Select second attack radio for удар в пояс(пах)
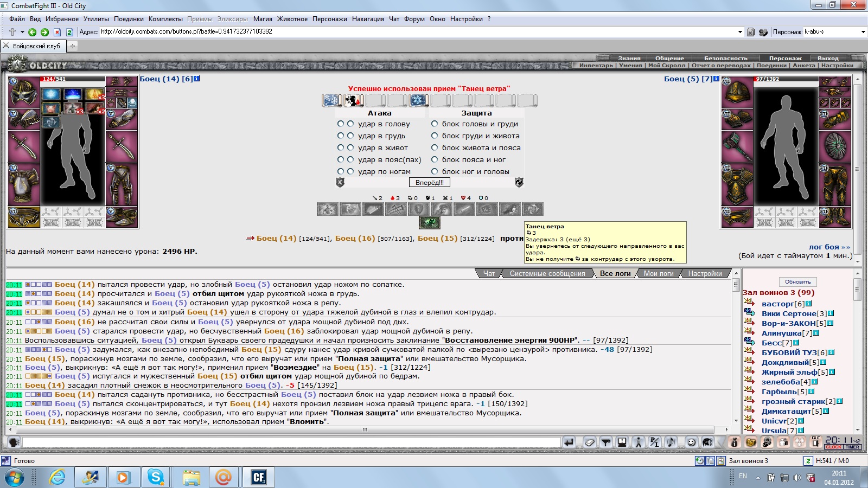 coord(350,159)
